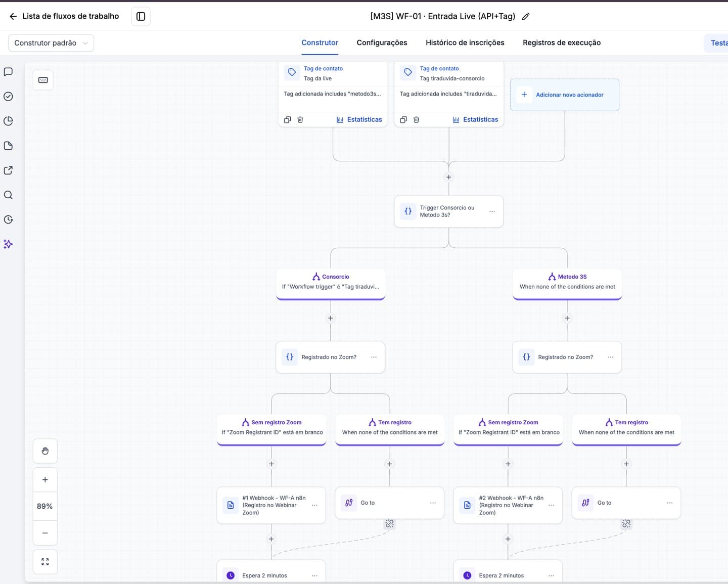Click the 89% zoom level value
Image resolution: width=728 pixels, height=584 pixels.
[x=45, y=506]
